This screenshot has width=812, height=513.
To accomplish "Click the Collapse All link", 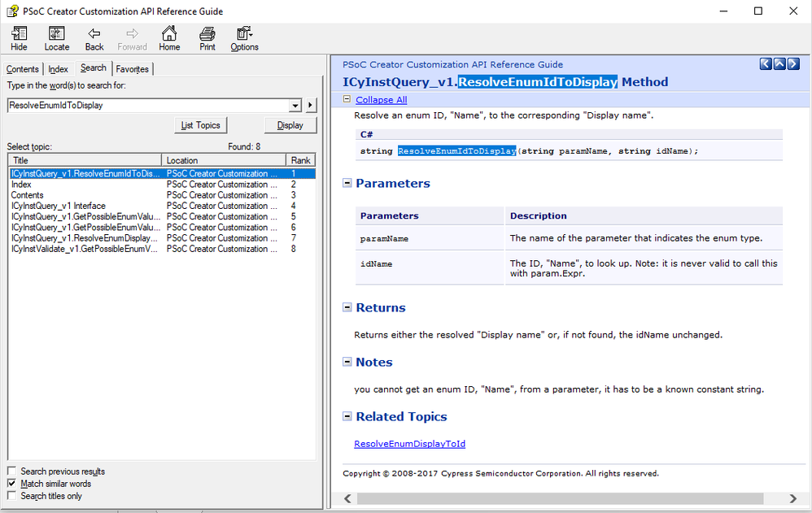I will coord(381,100).
